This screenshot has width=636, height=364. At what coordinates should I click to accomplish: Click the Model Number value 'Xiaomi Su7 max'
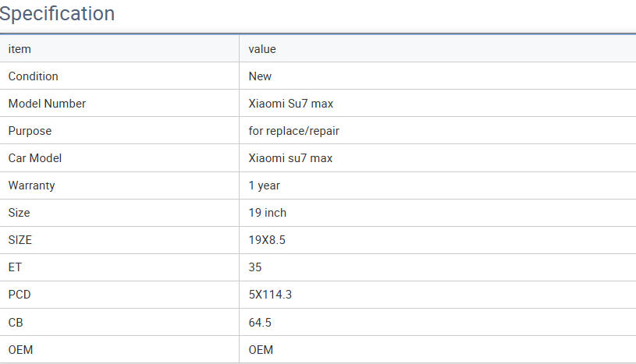[x=291, y=104]
